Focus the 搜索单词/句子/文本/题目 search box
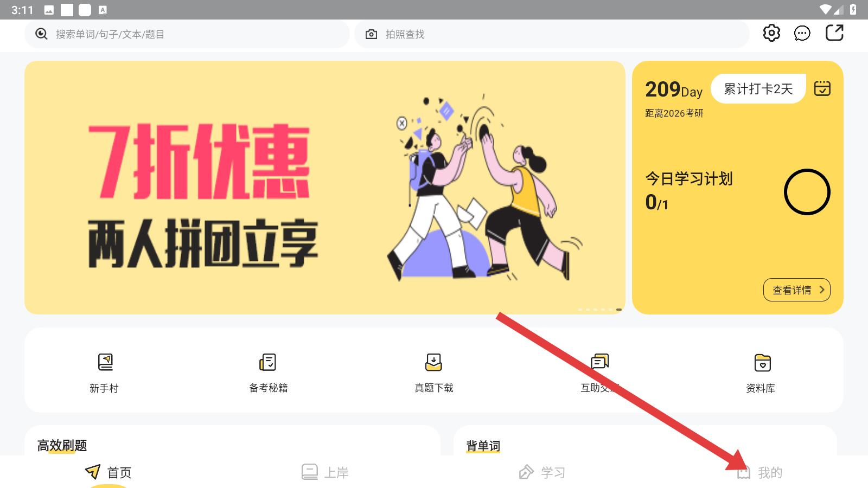This screenshot has height=488, width=868. click(x=187, y=34)
